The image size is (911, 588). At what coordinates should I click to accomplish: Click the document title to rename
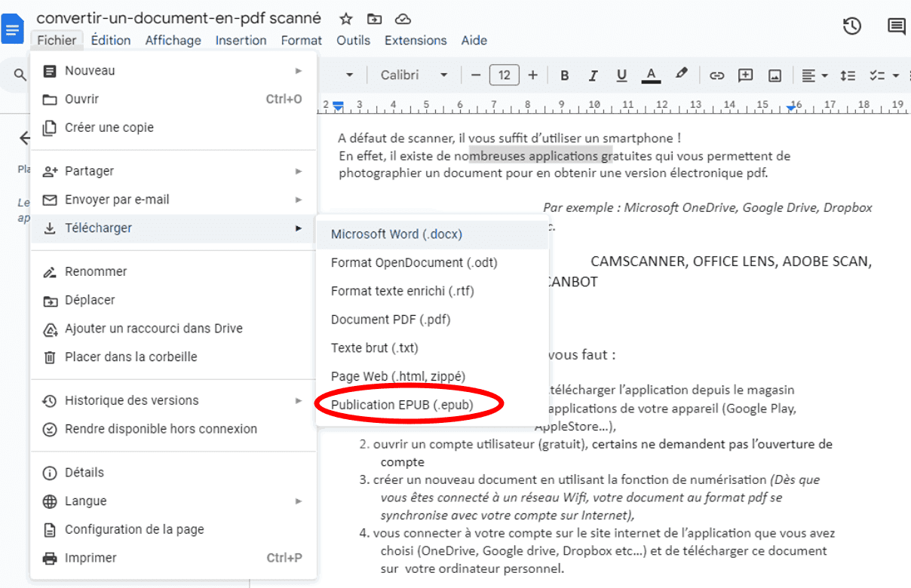point(179,18)
